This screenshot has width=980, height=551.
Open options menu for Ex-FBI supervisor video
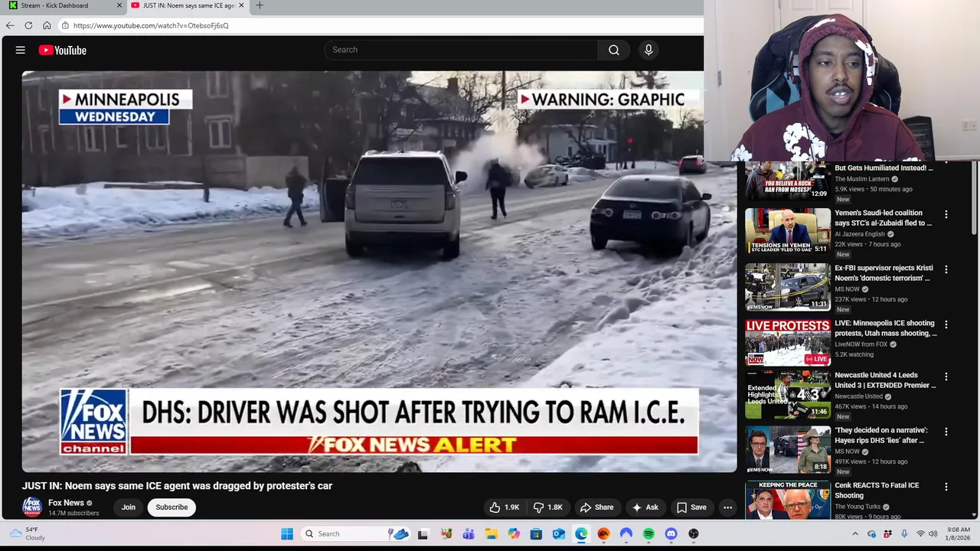[x=946, y=269]
